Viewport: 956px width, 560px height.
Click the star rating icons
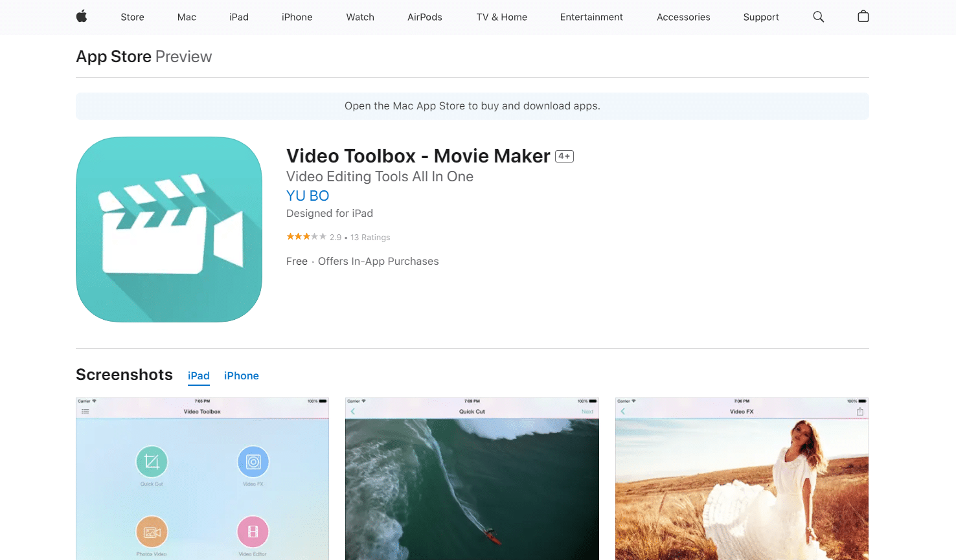tap(306, 237)
